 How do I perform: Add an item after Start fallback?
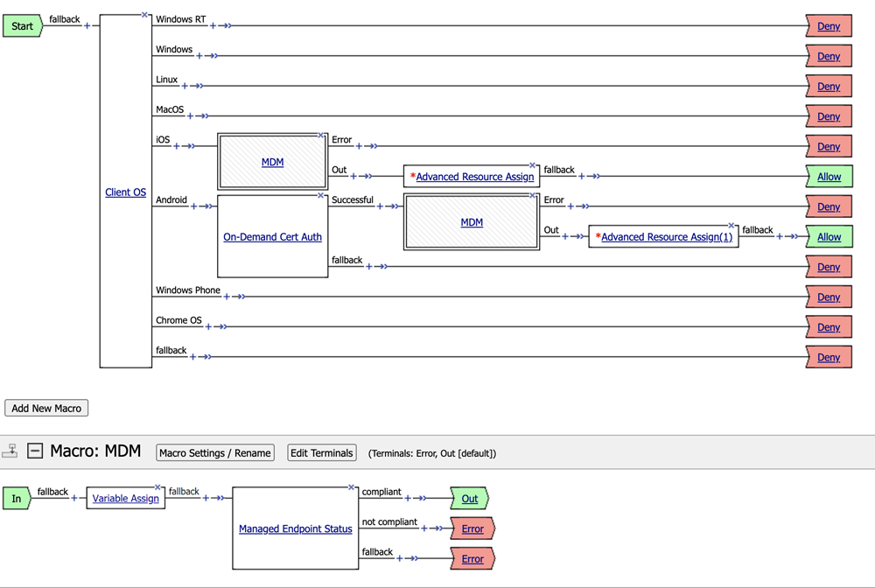point(87,26)
